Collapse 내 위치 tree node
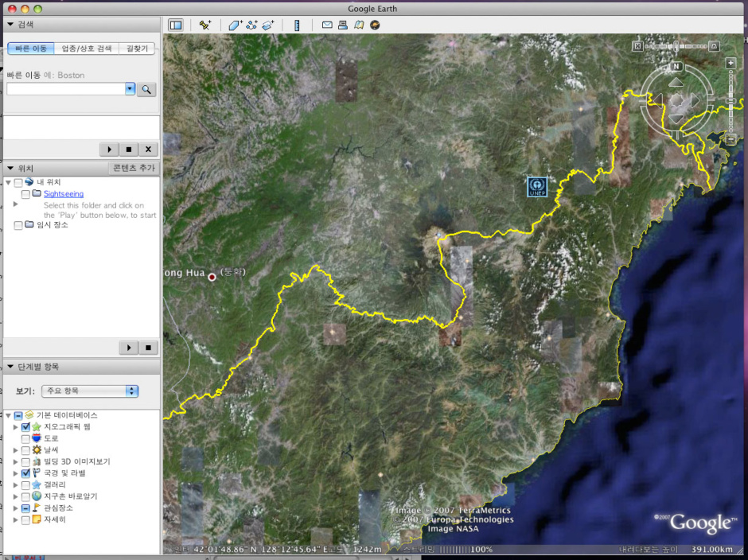This screenshot has height=560, width=748. click(x=8, y=183)
